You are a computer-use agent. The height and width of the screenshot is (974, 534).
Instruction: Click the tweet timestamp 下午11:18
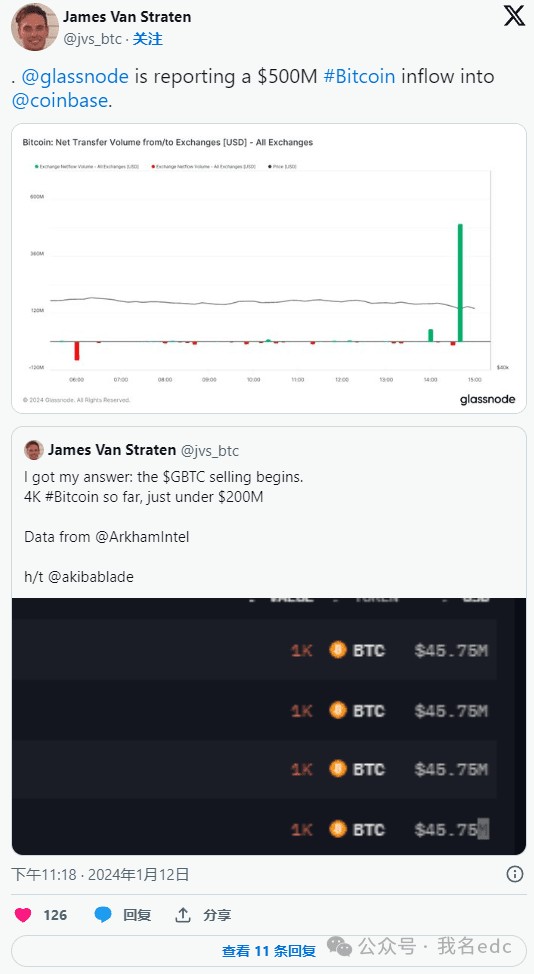[x=43, y=875]
